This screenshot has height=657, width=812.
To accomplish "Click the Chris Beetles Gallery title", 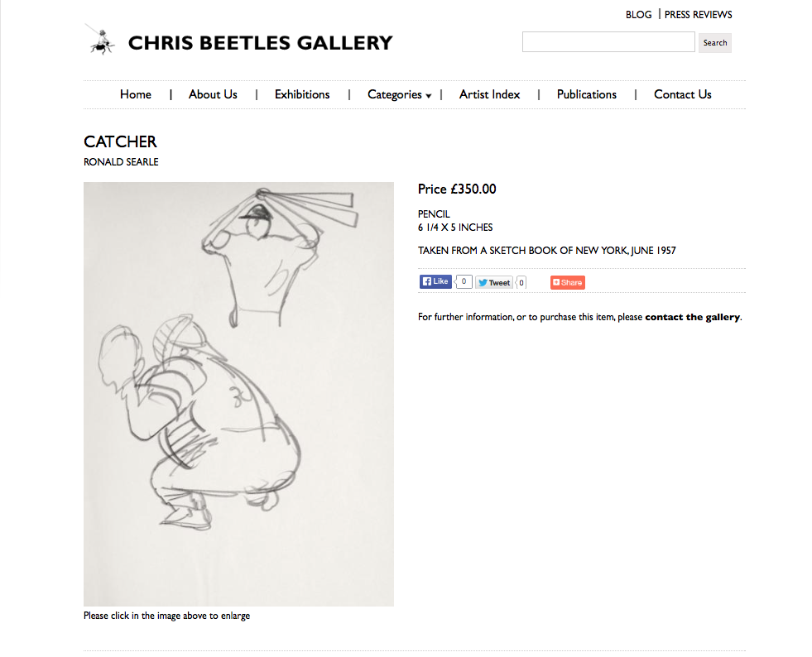I will (260, 43).
